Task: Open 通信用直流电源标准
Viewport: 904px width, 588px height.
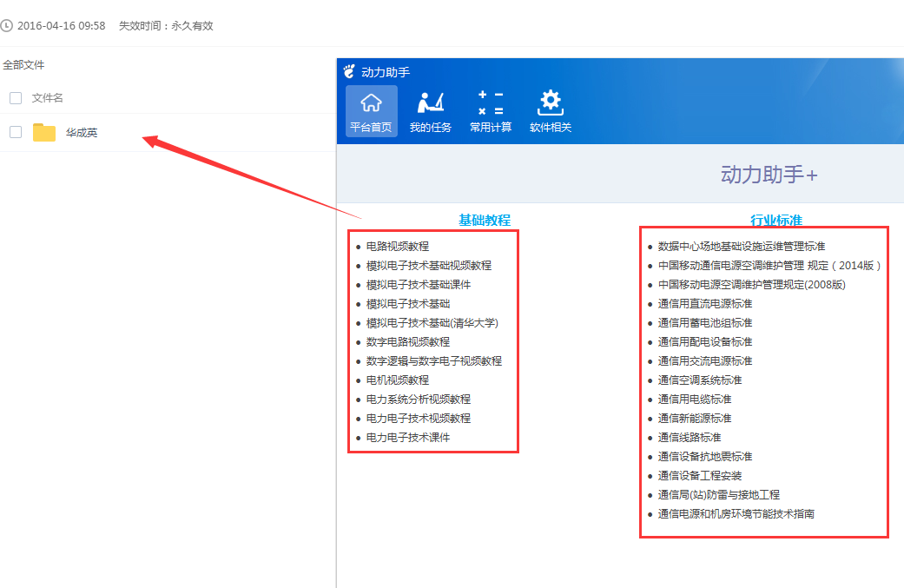Action: [x=705, y=303]
